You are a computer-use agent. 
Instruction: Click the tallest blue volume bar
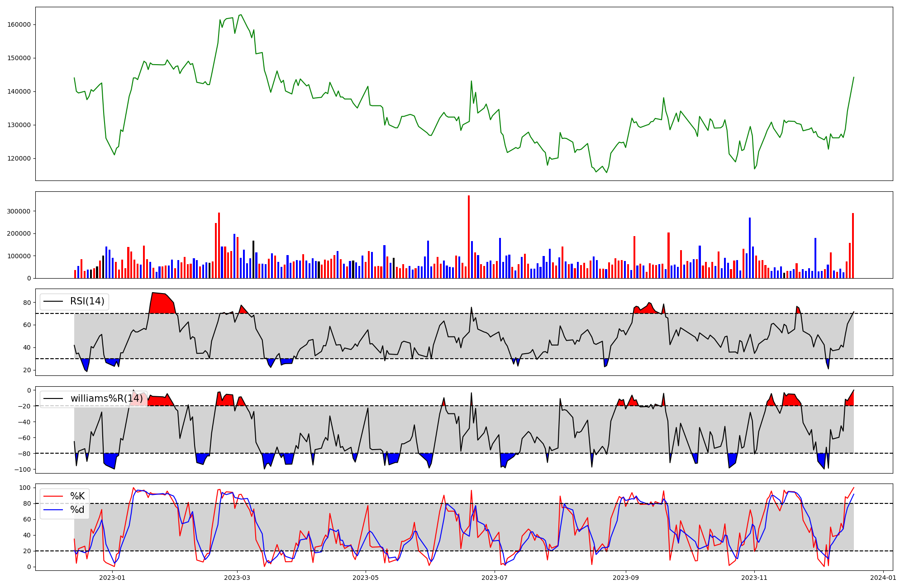tap(749, 248)
